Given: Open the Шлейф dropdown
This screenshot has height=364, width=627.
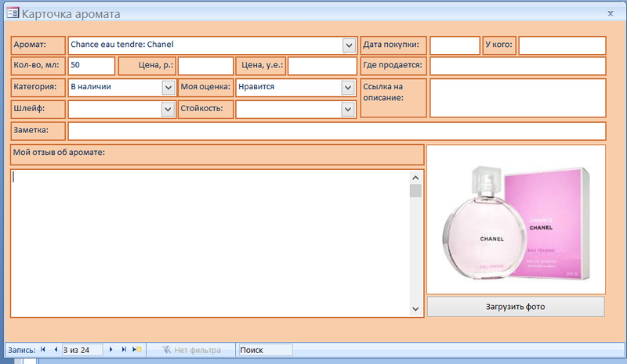Looking at the screenshot, I should click(169, 109).
